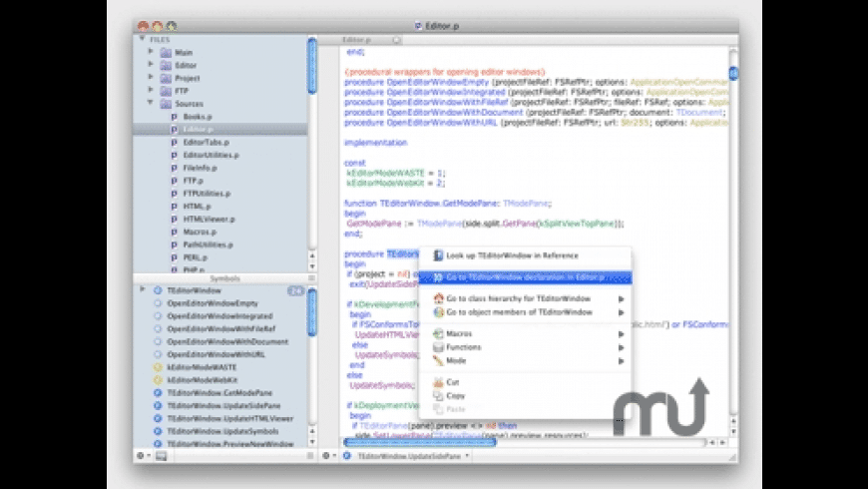Click the method icon beside TEditorWindow.GetModePane

(x=158, y=392)
